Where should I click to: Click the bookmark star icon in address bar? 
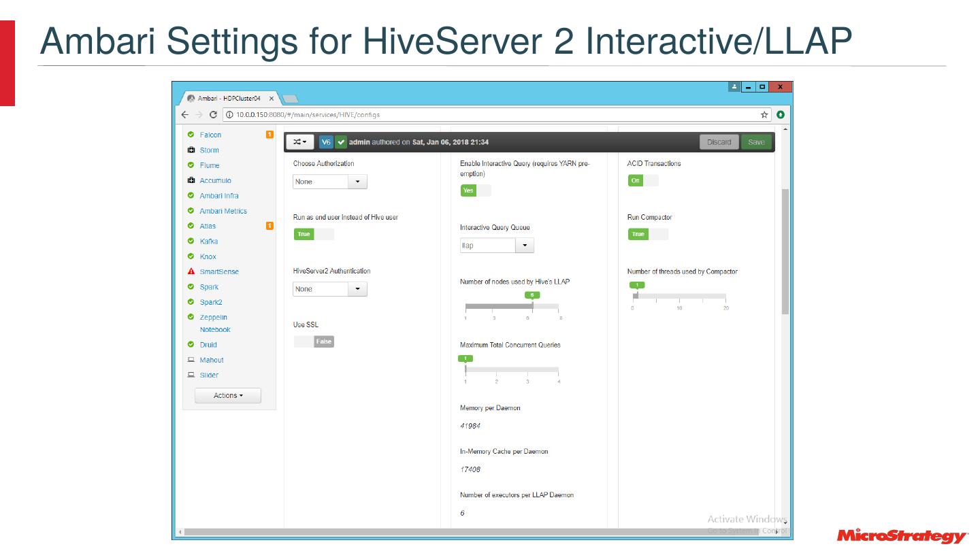click(x=764, y=115)
